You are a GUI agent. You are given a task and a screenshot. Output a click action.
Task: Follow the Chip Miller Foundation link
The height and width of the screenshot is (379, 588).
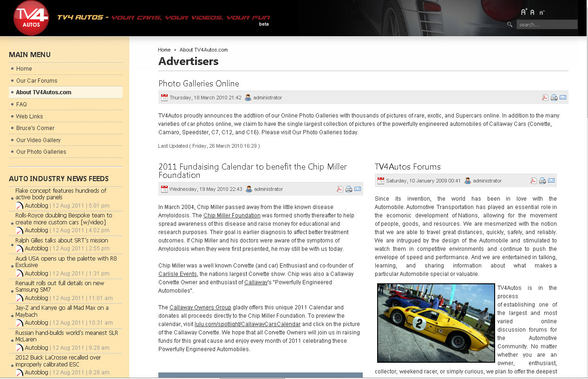[232, 216]
